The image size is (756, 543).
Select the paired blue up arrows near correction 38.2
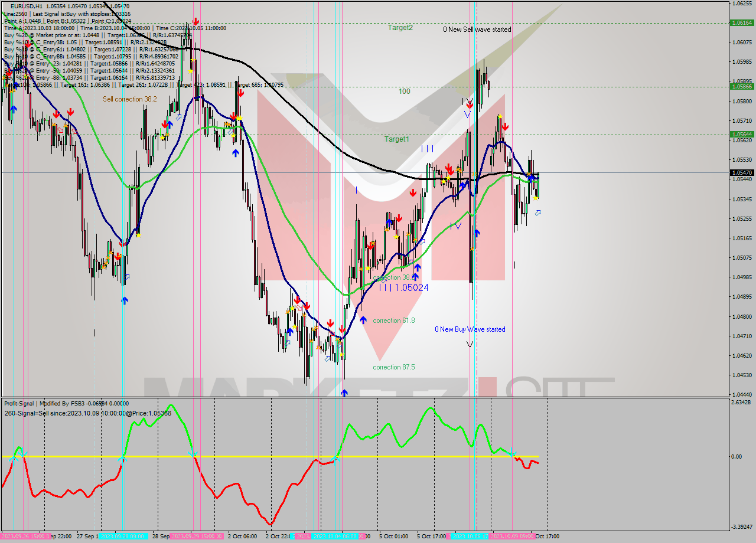416,271
